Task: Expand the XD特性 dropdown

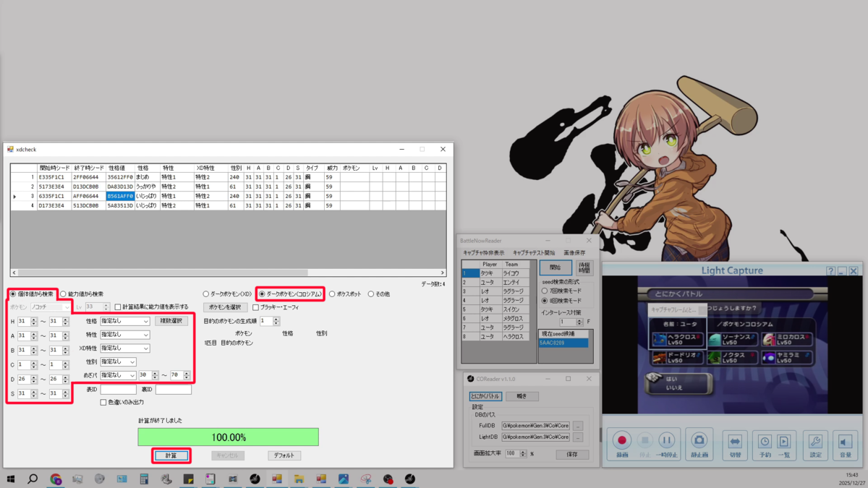Action: [x=125, y=348]
